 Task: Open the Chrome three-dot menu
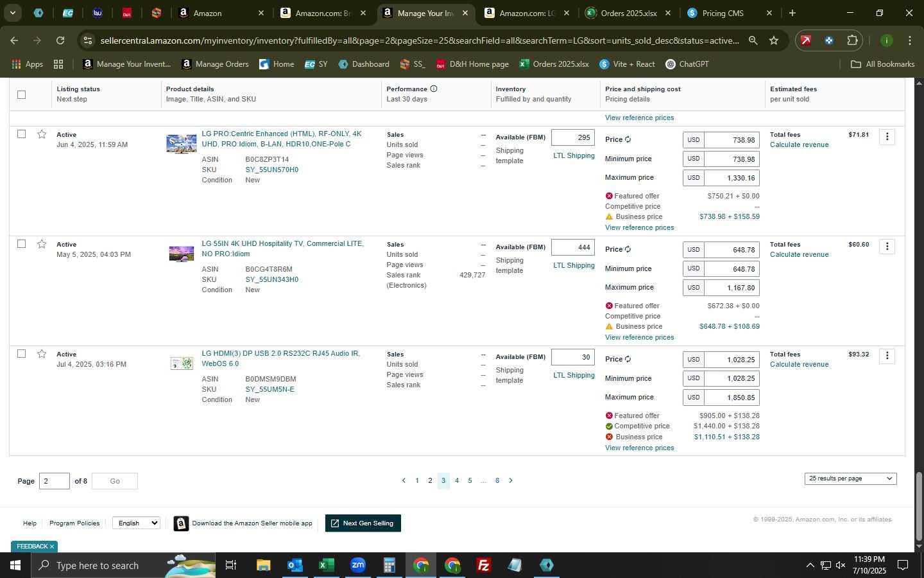click(910, 40)
